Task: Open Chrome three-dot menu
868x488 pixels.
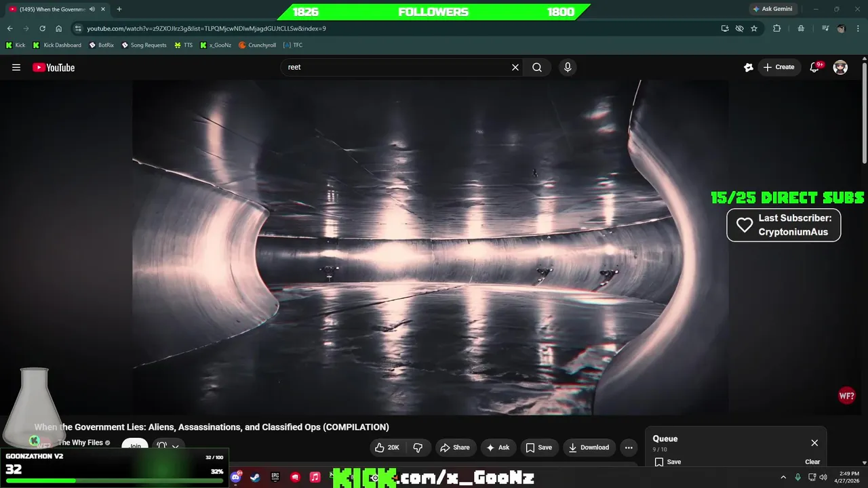Action: (857, 28)
